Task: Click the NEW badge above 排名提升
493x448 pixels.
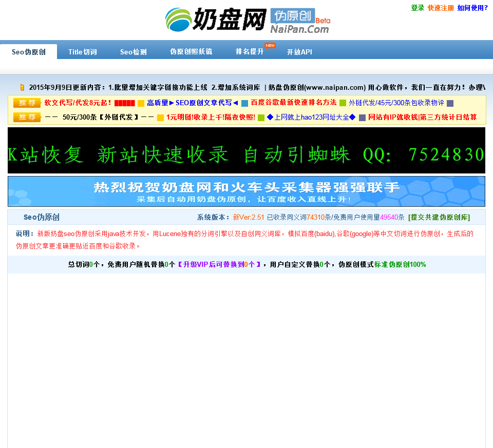Action: (270, 46)
